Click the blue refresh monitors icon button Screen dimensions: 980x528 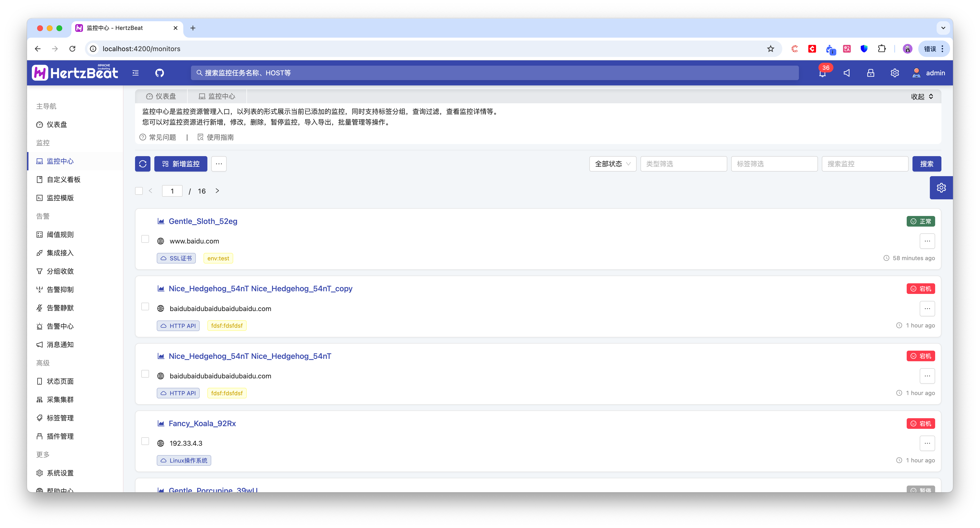click(x=143, y=164)
